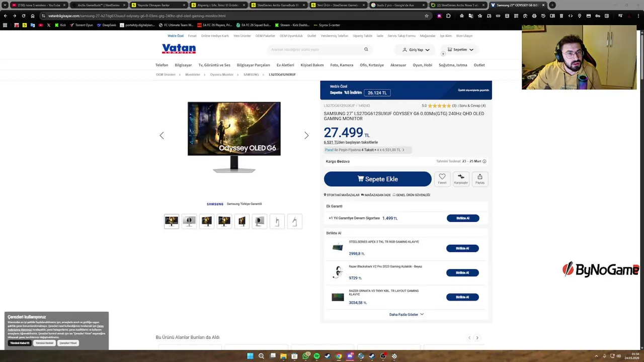
Task: Open the Torrent Oyun bookmark
Action: tap(82, 25)
